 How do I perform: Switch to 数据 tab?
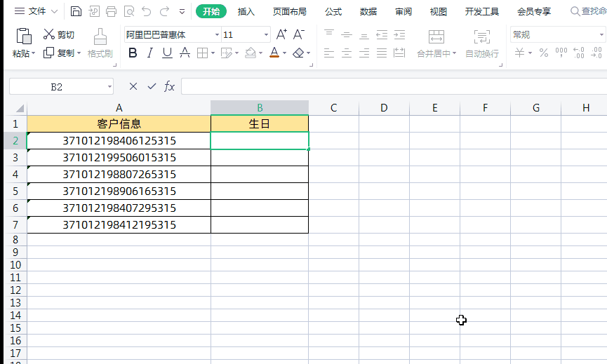tap(368, 12)
